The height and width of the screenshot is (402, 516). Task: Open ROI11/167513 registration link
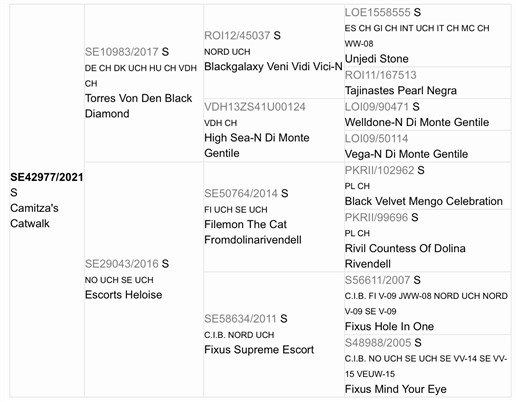pos(380,75)
